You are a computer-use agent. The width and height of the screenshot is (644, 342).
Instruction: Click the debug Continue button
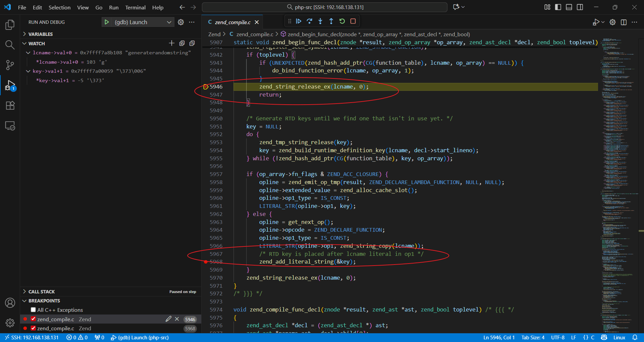point(299,21)
